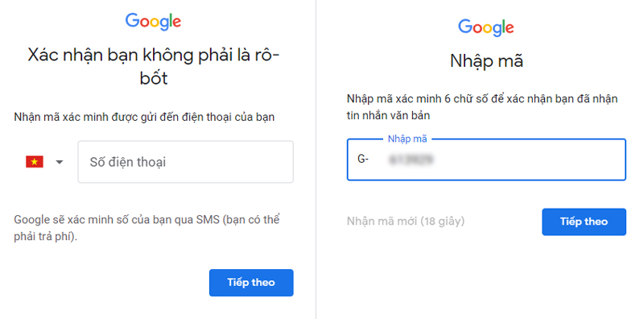The height and width of the screenshot is (319, 644).
Task: Click Google logo above the Nhập mã heading
Action: coord(486,28)
